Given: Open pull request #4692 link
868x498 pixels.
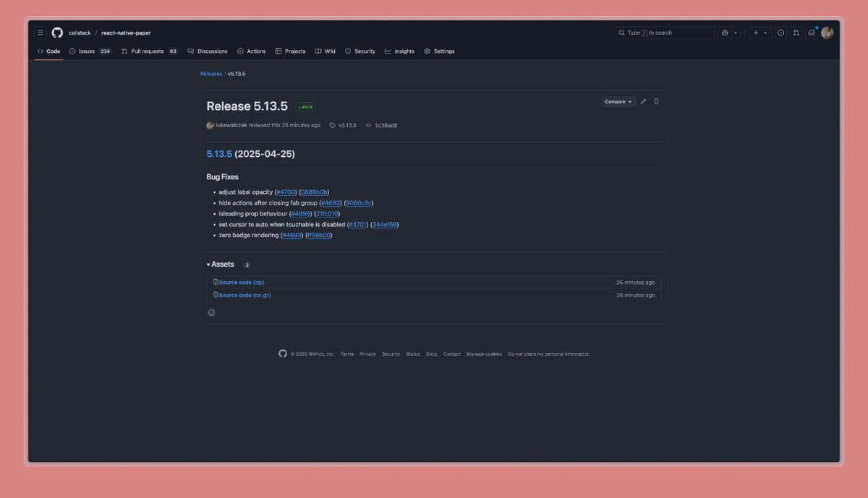Looking at the screenshot, I should coord(331,203).
